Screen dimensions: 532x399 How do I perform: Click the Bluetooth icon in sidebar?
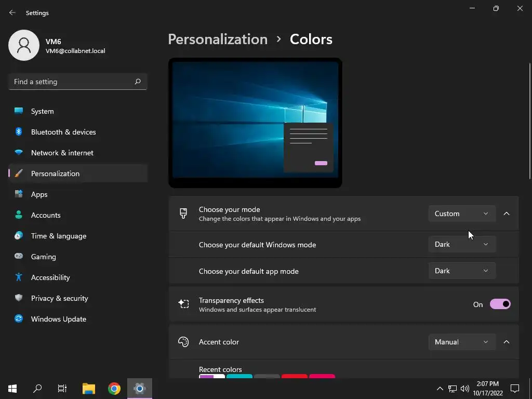[x=19, y=131]
